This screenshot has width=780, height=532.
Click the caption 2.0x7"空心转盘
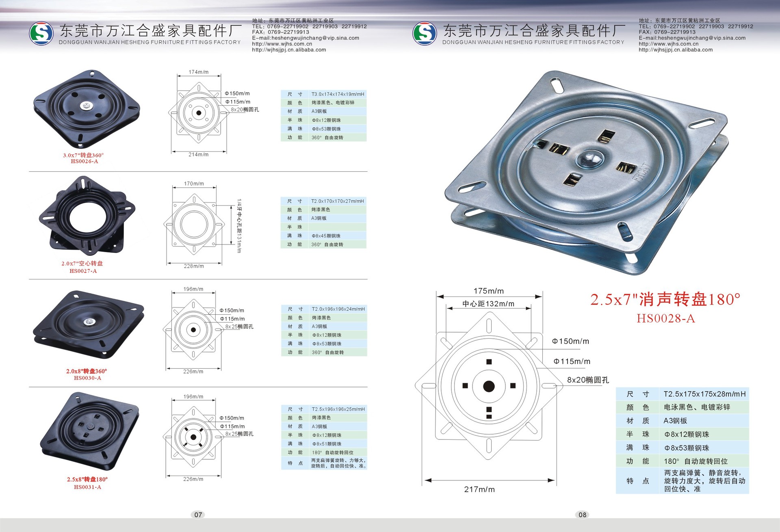pyautogui.click(x=82, y=263)
